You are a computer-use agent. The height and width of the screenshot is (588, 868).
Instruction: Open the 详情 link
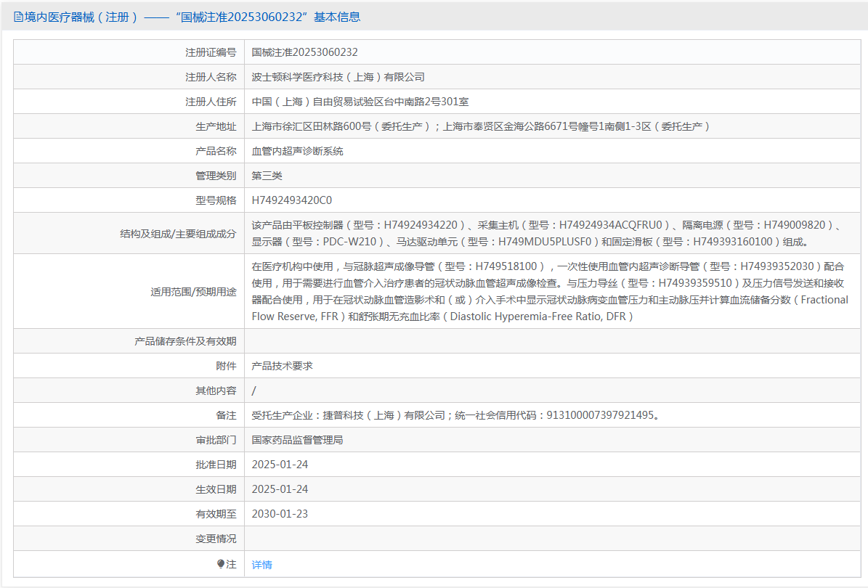tap(261, 564)
